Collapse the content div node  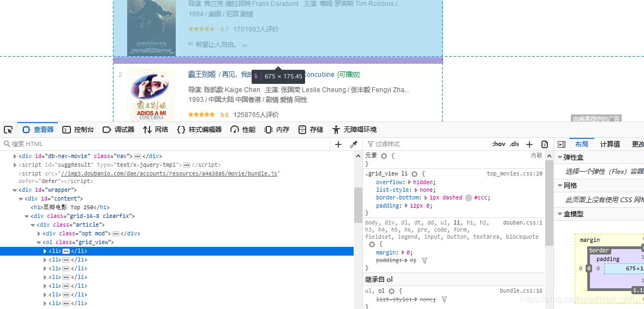[x=21, y=198]
